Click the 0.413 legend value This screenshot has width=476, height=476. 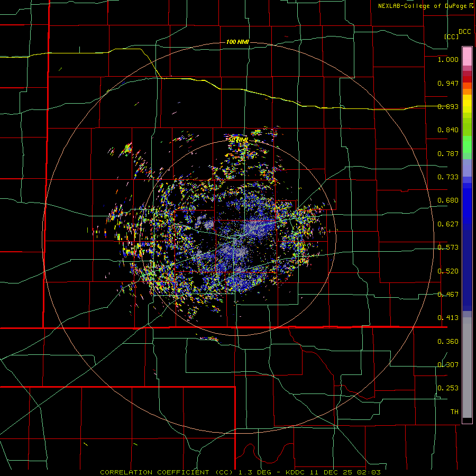coord(448,318)
